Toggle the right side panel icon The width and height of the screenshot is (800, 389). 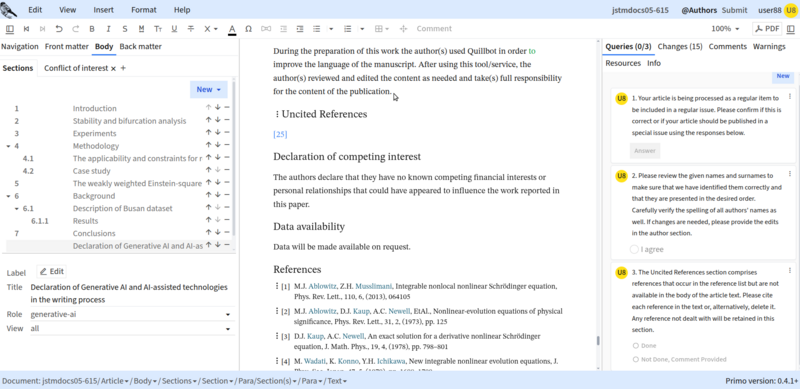point(790,29)
